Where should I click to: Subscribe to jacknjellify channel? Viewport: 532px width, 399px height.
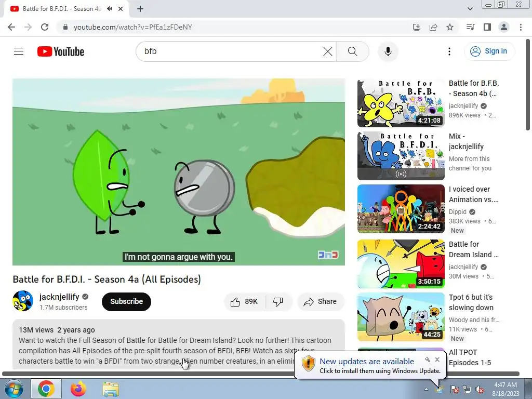click(x=126, y=302)
